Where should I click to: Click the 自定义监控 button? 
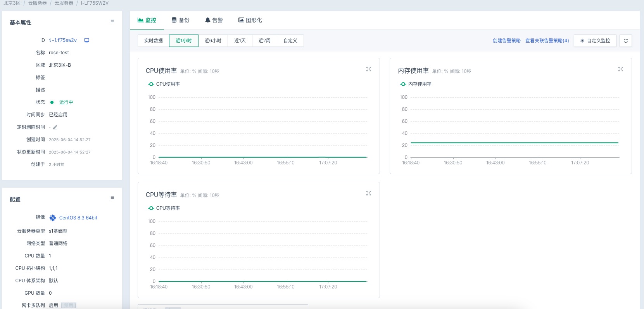click(x=595, y=41)
